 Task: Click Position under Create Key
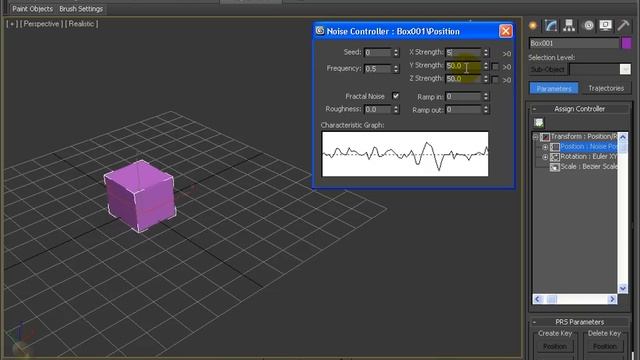(555, 347)
